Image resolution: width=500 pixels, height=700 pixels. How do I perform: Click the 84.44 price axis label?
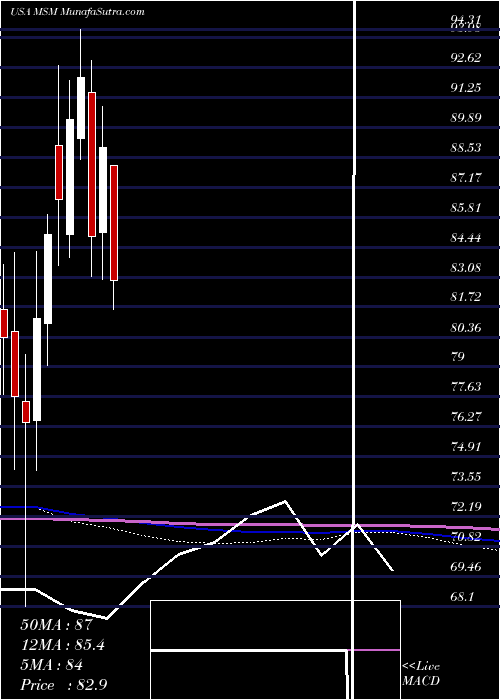click(466, 238)
